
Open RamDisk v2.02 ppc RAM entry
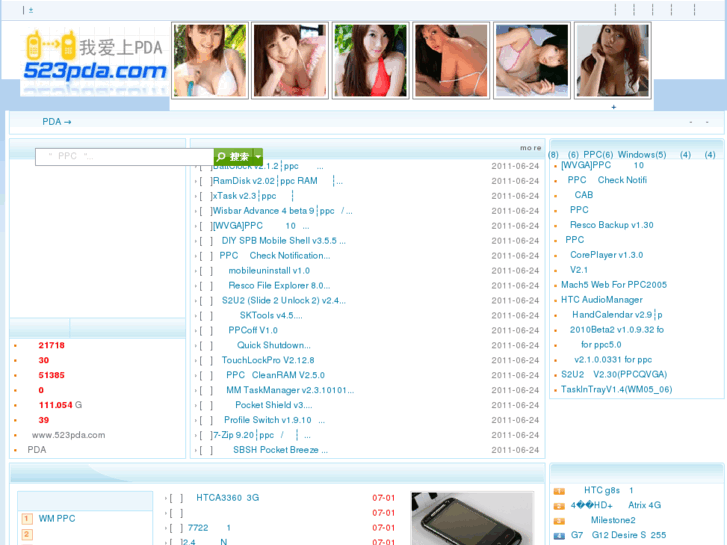278,181
